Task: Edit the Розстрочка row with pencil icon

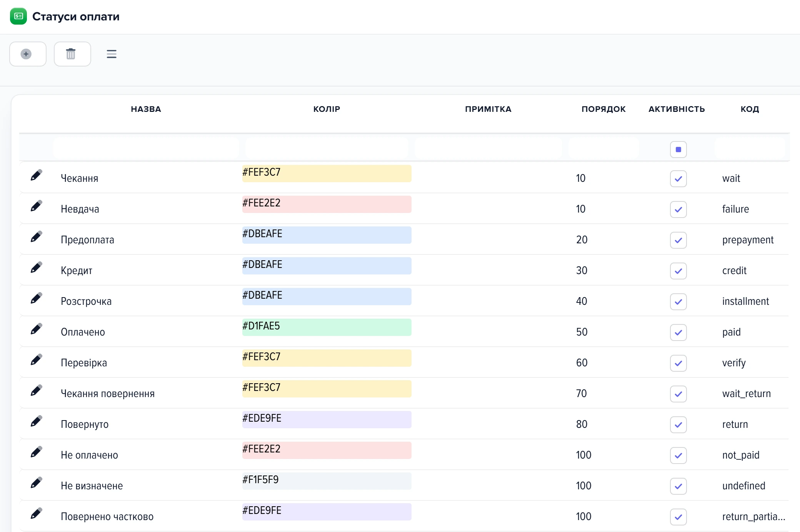Action: click(x=36, y=298)
